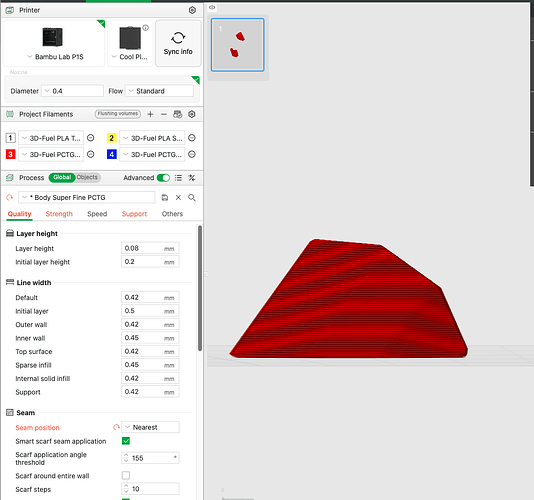Toggle Smart scarf seam application checkbox
The image size is (534, 500).
click(x=126, y=441)
